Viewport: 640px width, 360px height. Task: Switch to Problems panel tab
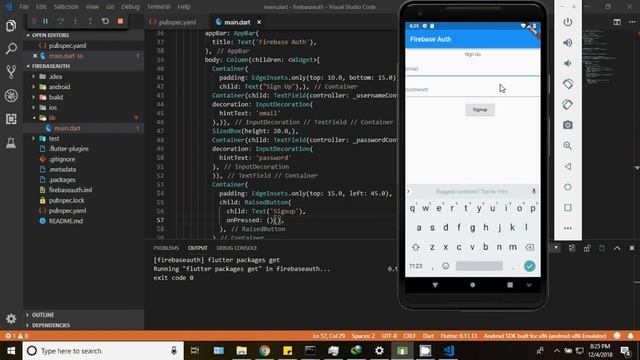166,248
